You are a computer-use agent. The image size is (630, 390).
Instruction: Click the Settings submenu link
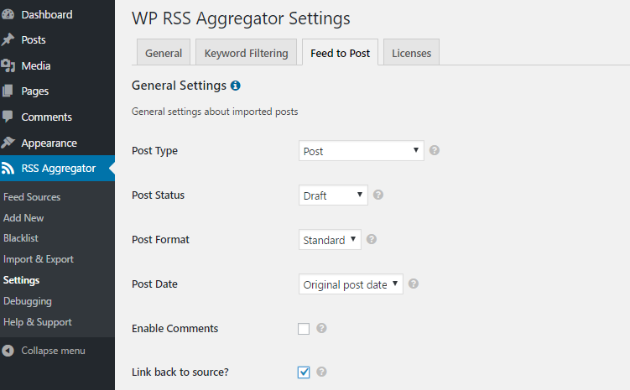coord(21,280)
